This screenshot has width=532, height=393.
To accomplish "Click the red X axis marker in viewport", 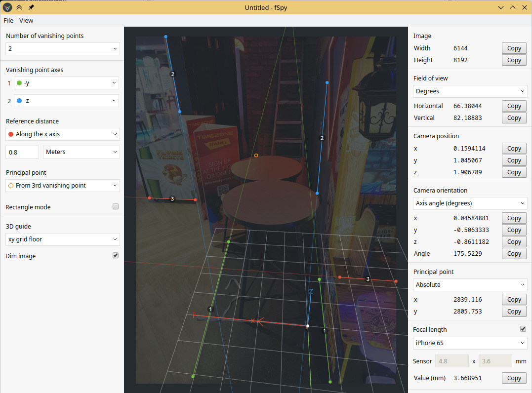I will pyautogui.click(x=253, y=321).
